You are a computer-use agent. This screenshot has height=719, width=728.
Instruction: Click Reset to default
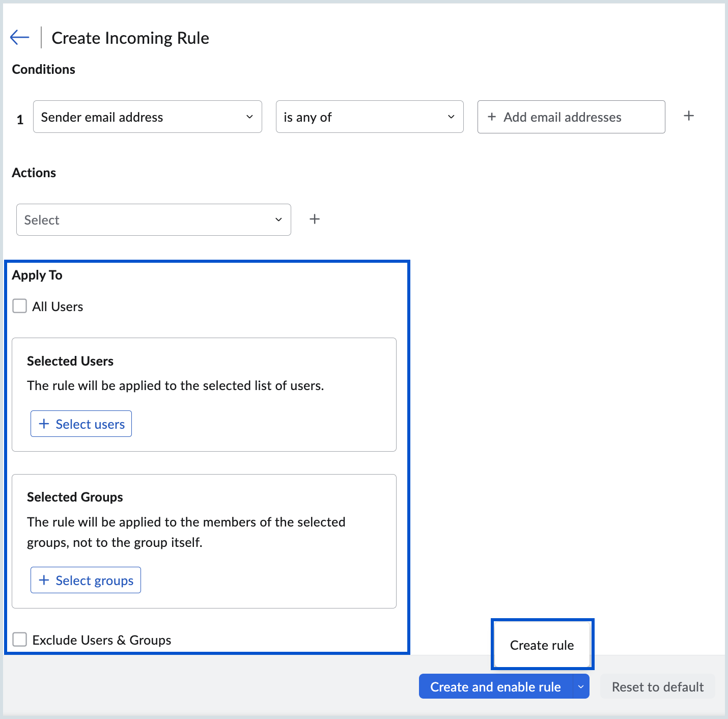point(657,687)
